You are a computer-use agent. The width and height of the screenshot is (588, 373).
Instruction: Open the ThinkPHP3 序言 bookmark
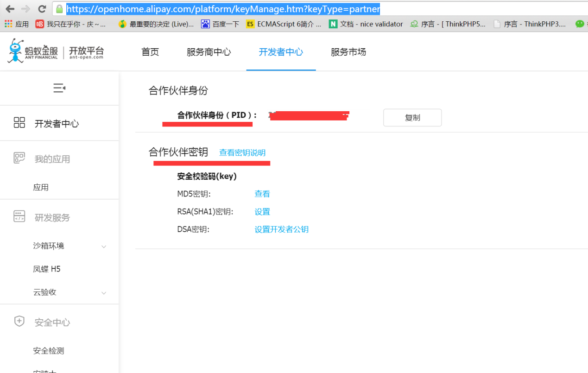pos(530,24)
